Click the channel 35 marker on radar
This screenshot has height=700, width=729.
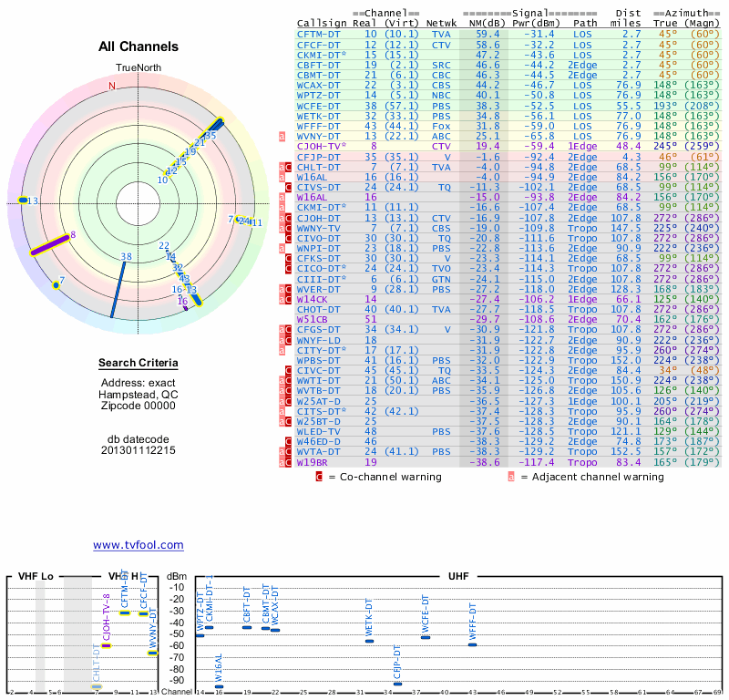(x=210, y=135)
